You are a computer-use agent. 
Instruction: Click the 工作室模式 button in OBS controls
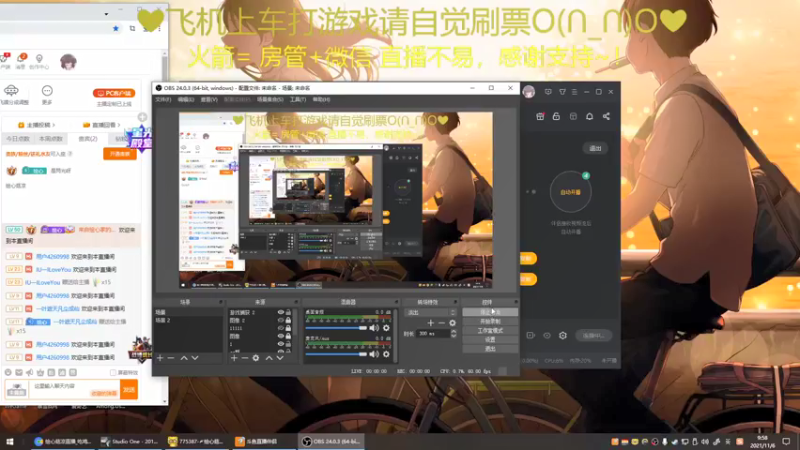coord(490,331)
